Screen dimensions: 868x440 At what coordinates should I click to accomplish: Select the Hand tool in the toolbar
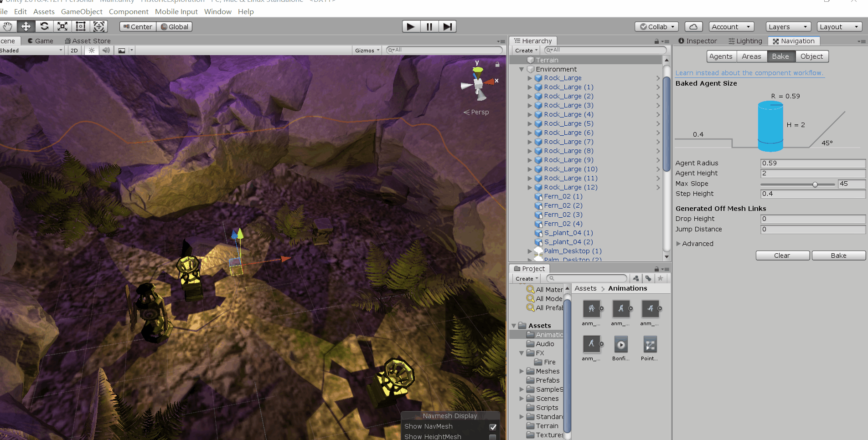point(8,26)
